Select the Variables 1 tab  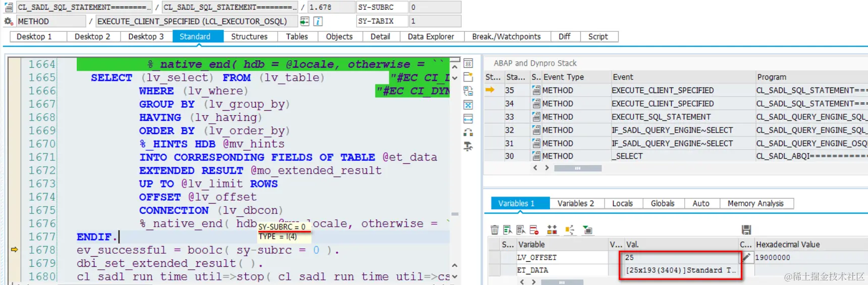520,203
